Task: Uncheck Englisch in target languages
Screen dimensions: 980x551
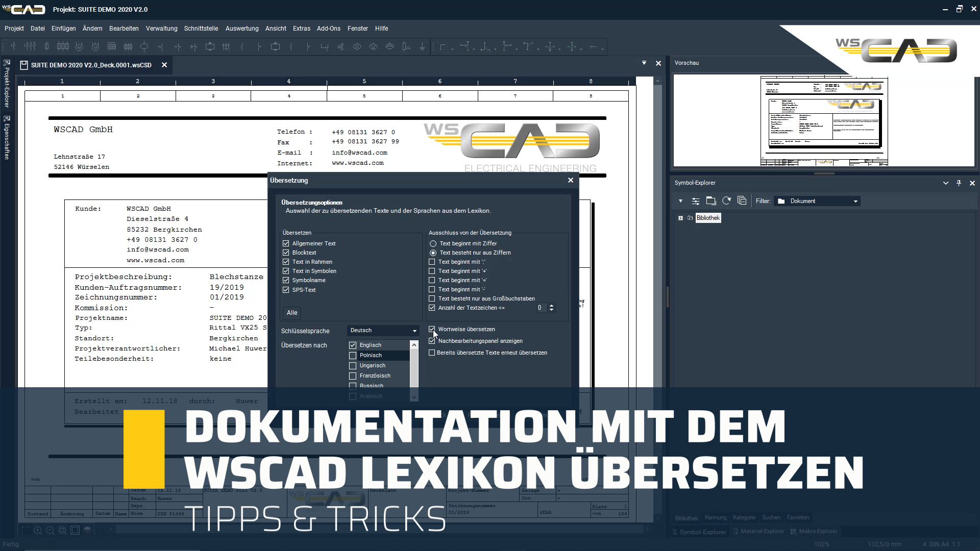Action: click(x=352, y=345)
